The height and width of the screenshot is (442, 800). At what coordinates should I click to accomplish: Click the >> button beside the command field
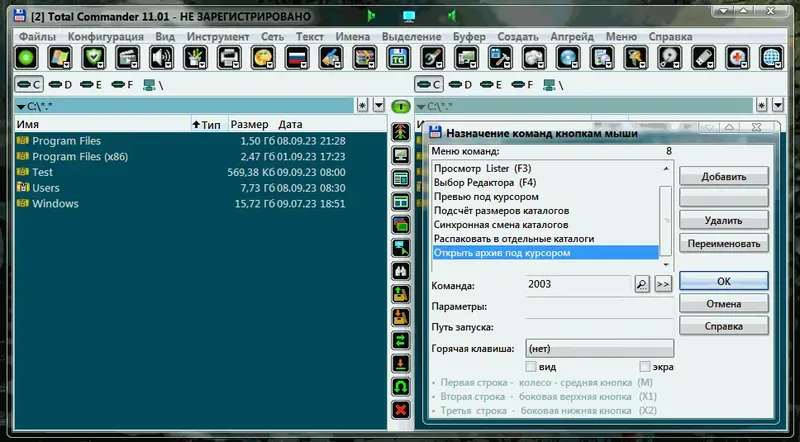(x=663, y=284)
